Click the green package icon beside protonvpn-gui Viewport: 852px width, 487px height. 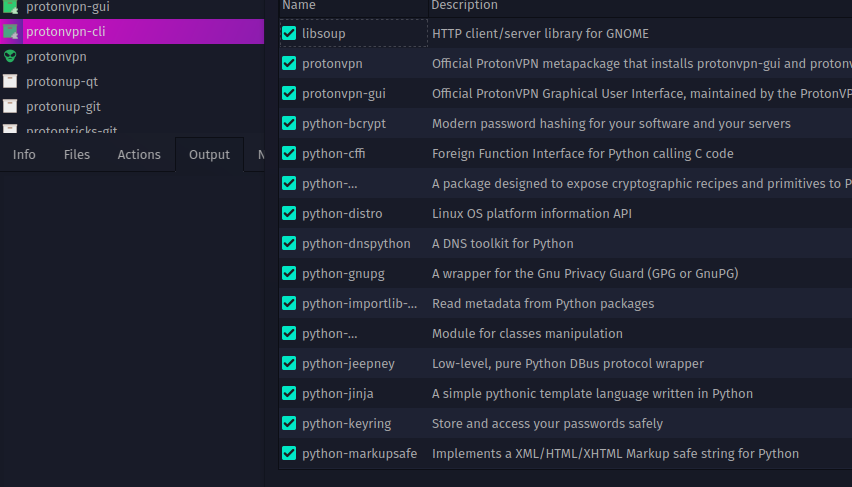[x=10, y=7]
